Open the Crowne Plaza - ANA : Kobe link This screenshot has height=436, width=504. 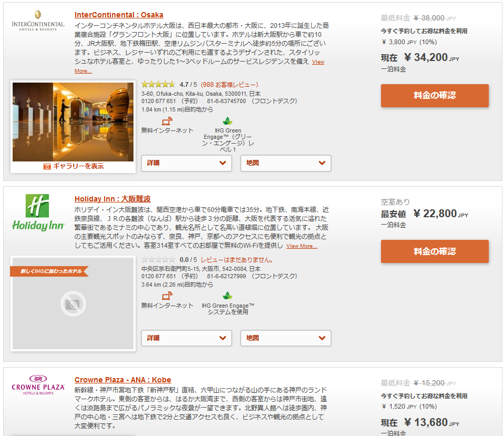(x=123, y=380)
